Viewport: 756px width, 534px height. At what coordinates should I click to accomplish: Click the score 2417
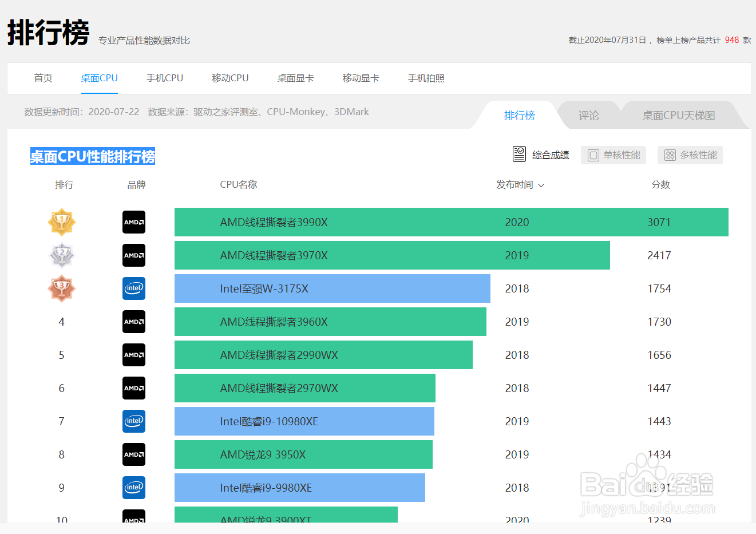659,255
